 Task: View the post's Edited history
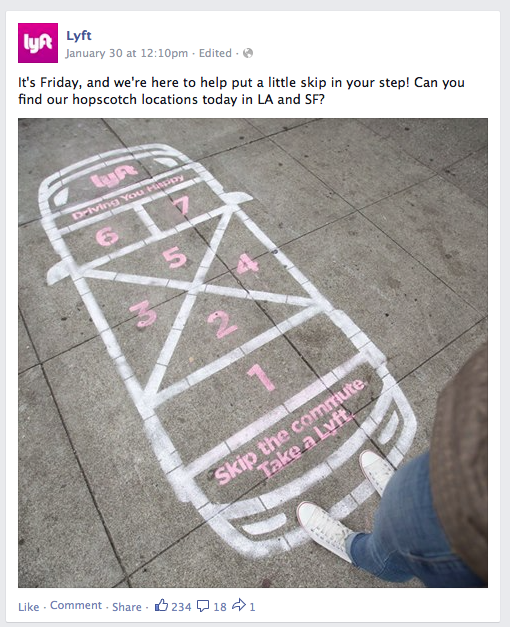point(215,53)
